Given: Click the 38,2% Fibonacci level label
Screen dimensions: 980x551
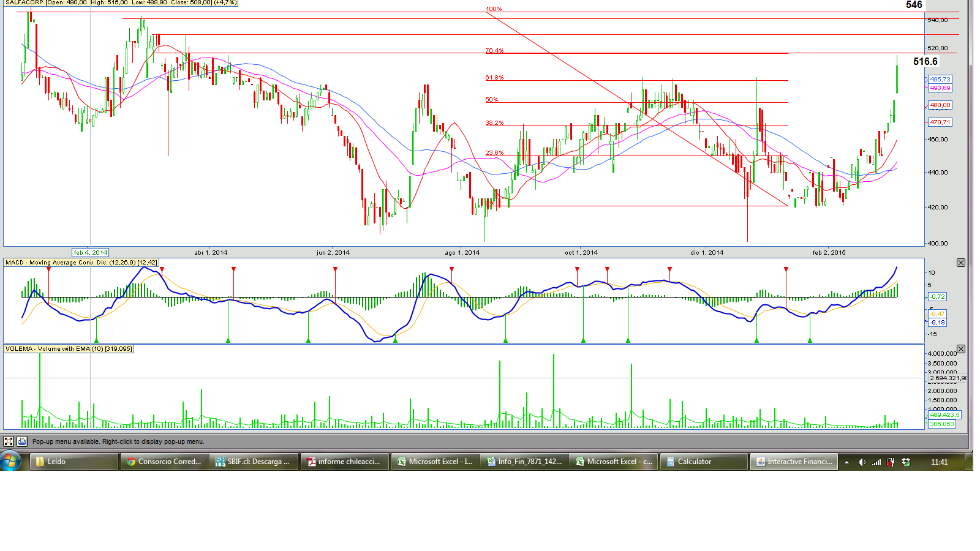Looking at the screenshot, I should point(494,123).
